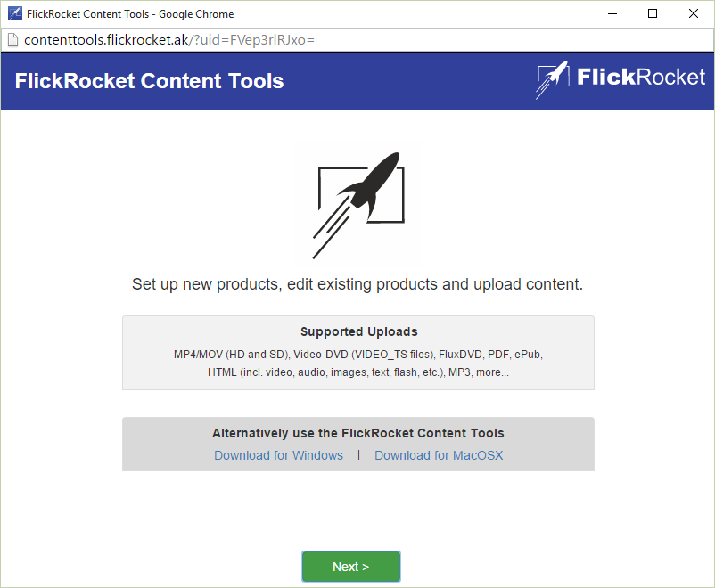This screenshot has height=588, width=715.
Task: Minimize the Chrome window
Action: pos(612,13)
